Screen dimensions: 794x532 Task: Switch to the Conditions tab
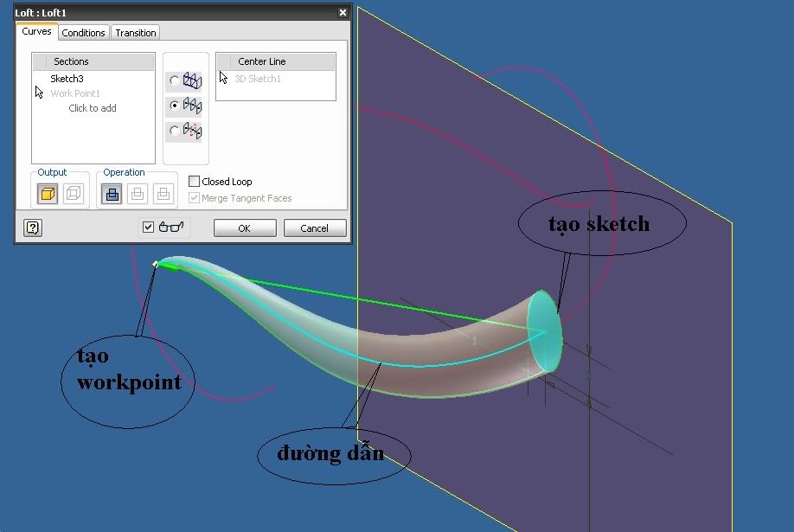pyautogui.click(x=84, y=33)
